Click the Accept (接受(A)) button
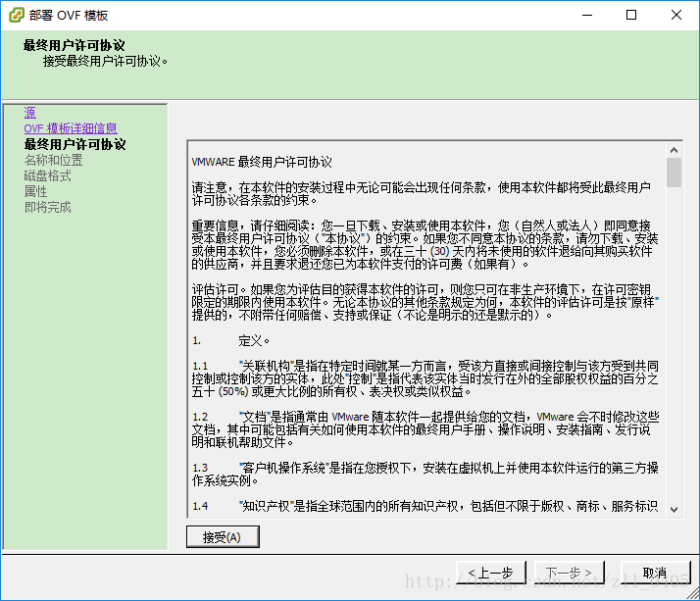Screen dimensions: 700x601 [223, 536]
